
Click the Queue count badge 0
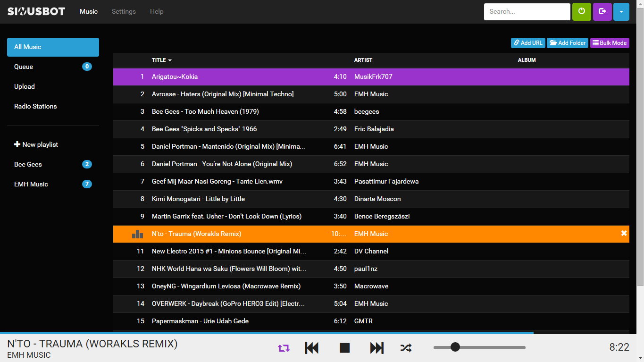(x=87, y=67)
